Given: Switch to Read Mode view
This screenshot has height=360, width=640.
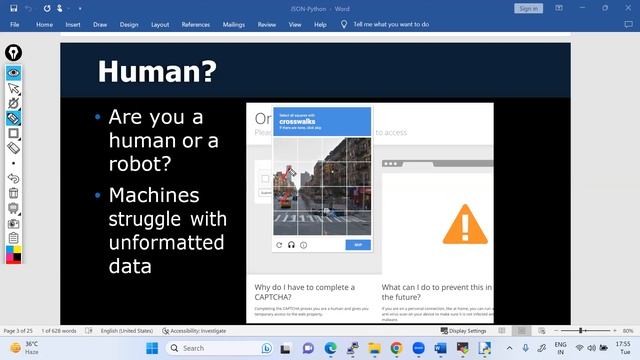Looking at the screenshot, I should pyautogui.click(x=502, y=331).
